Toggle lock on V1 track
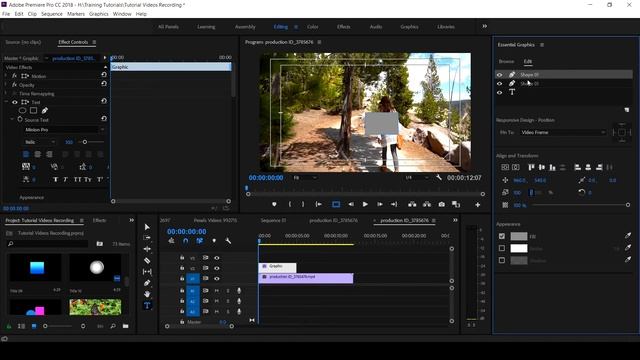 tap(182, 278)
